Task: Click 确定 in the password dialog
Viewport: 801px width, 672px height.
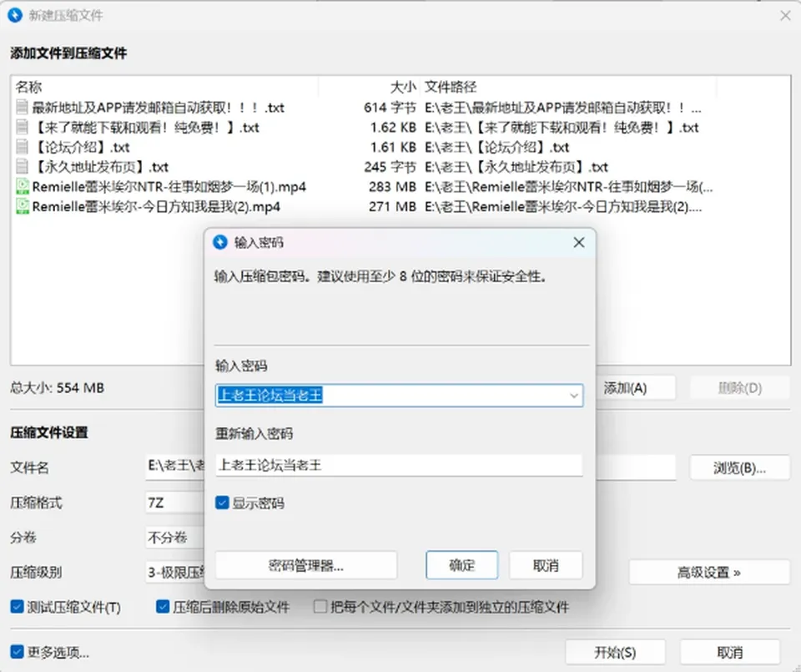Action: click(x=461, y=565)
